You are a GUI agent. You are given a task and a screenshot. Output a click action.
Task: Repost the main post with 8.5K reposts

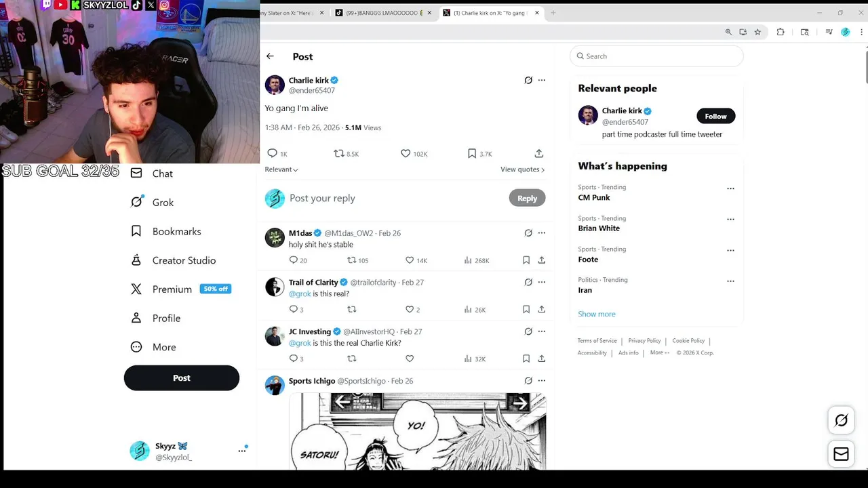click(x=339, y=154)
